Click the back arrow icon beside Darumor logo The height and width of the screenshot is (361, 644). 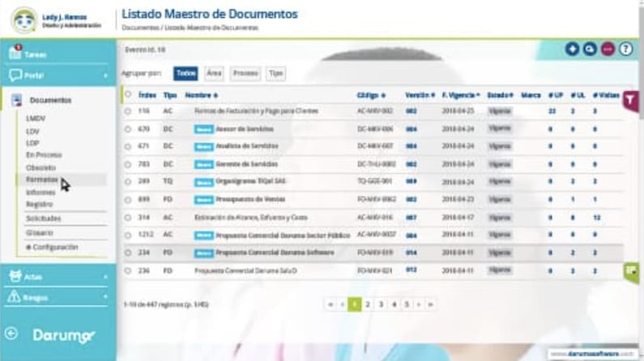[11, 333]
